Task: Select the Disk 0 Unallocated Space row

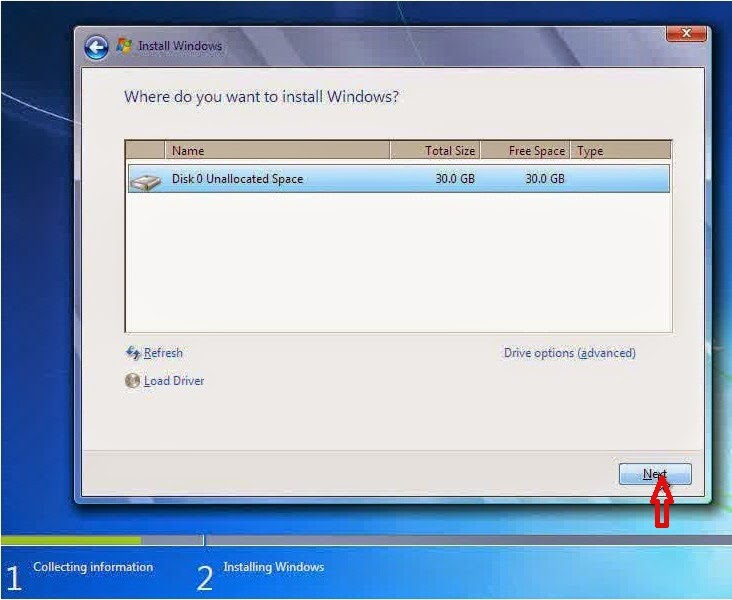Action: 399,178
